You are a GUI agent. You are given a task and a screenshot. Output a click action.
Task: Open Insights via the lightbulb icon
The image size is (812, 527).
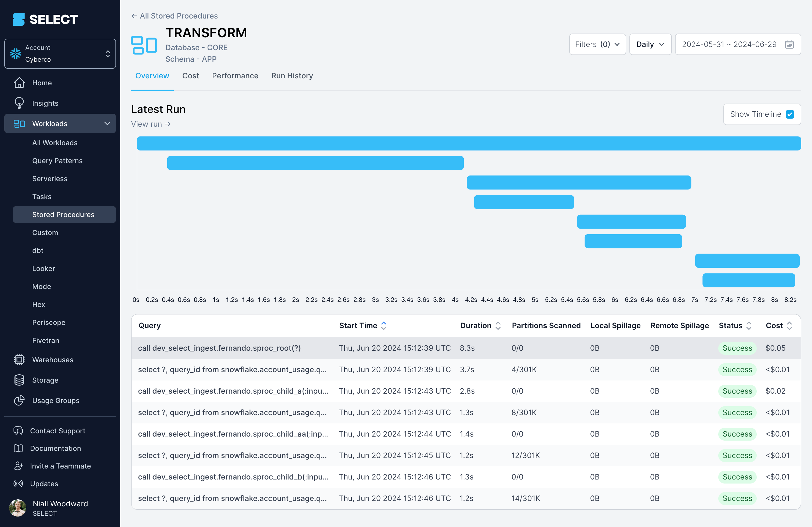[19, 103]
